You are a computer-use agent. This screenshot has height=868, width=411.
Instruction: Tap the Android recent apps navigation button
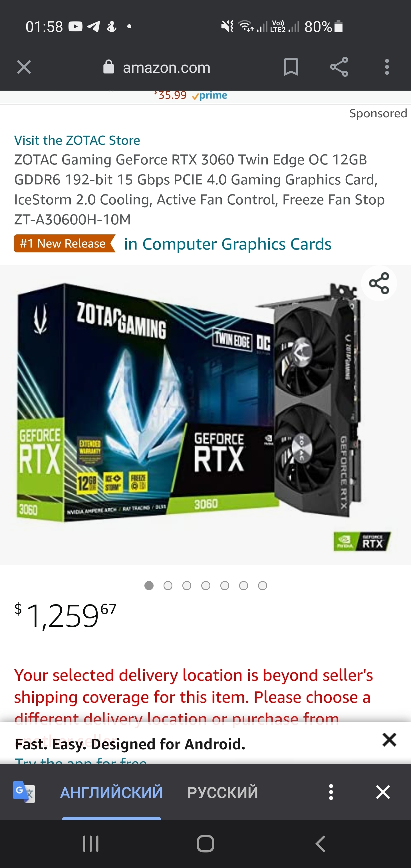pos(91,844)
